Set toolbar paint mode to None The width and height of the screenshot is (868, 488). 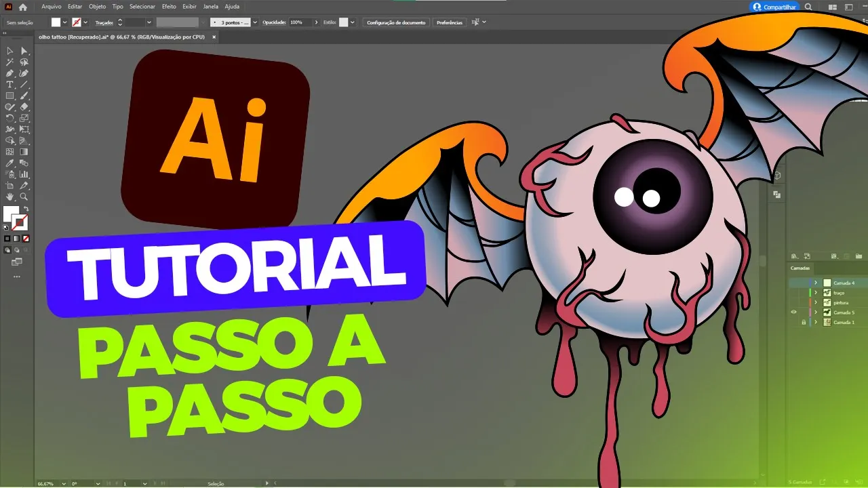[x=26, y=239]
